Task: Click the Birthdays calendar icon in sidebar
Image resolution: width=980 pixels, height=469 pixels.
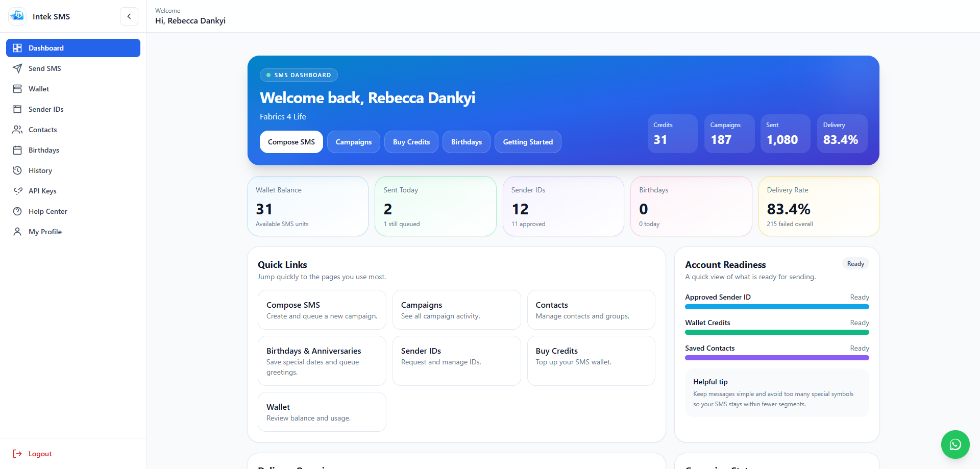Action: pyautogui.click(x=17, y=150)
